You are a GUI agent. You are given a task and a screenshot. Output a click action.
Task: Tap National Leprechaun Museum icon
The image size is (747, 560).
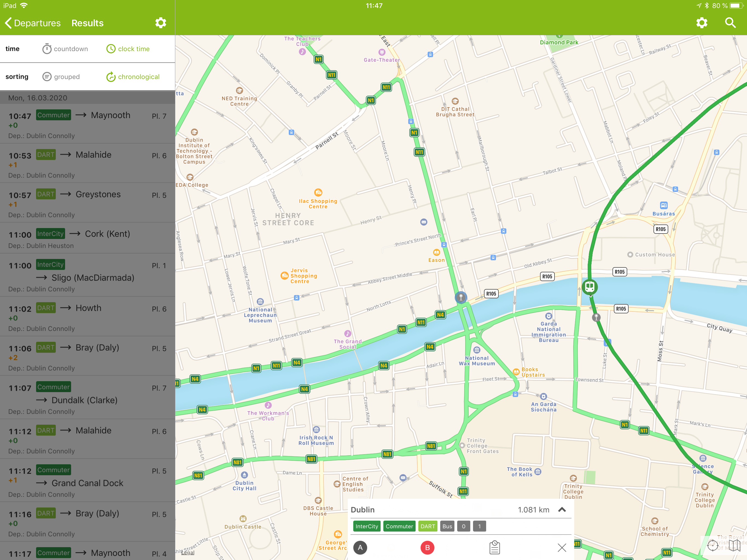tap(260, 302)
